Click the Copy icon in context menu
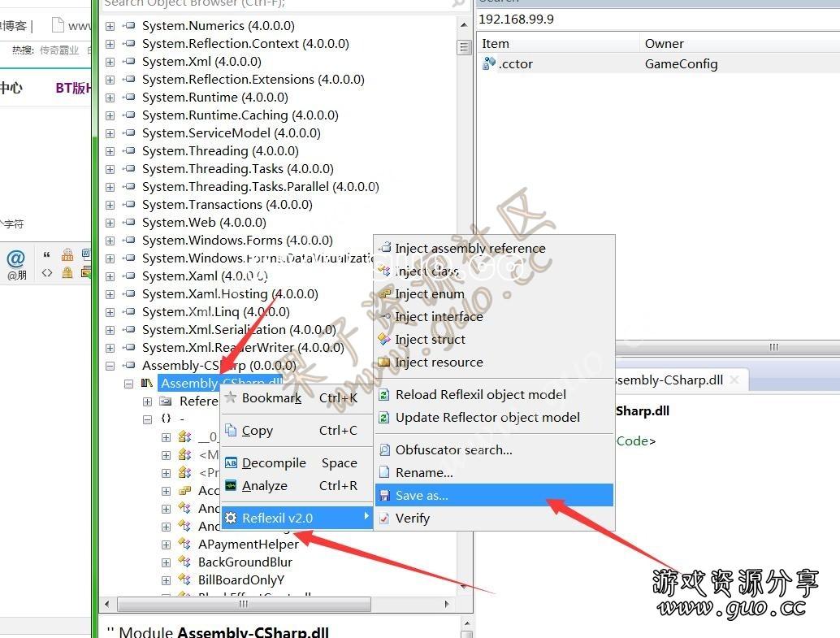Image resolution: width=840 pixels, height=638 pixels. [231, 431]
